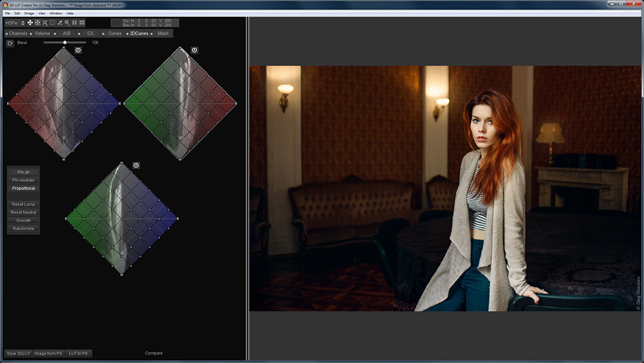Click the Blend slider handle
Image resolution: width=644 pixels, height=363 pixels.
(x=65, y=43)
